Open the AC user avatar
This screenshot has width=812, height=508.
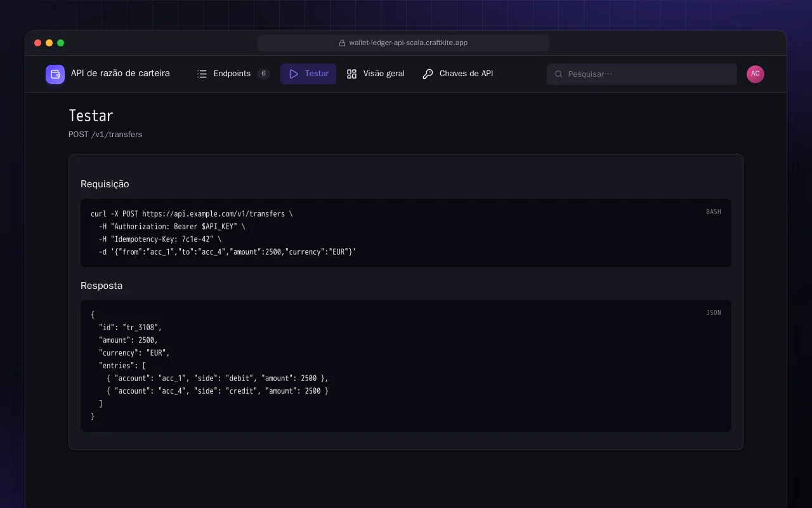click(x=756, y=74)
